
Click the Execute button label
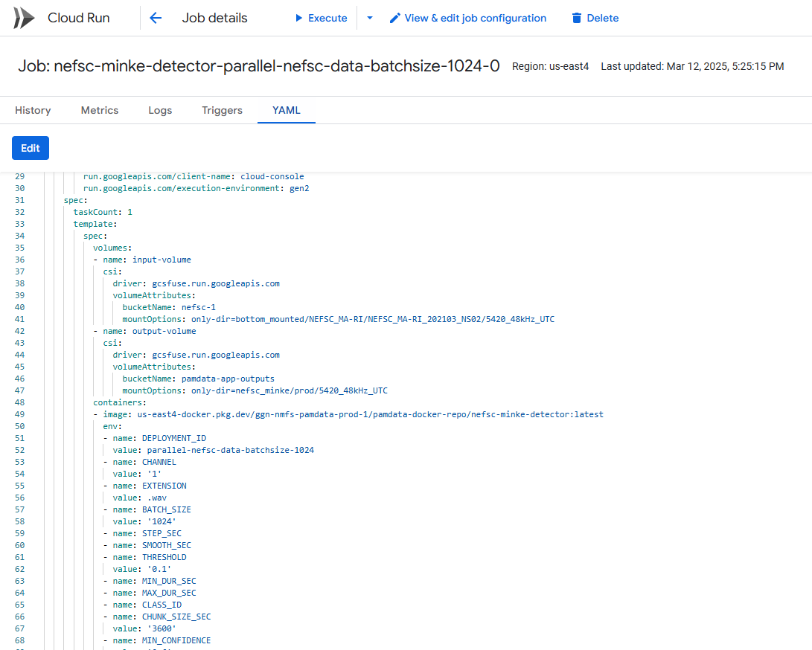(x=327, y=18)
